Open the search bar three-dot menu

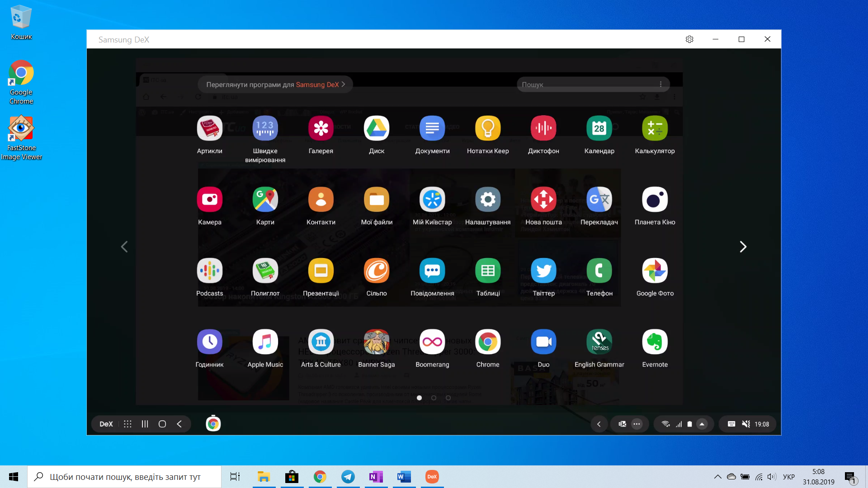pyautogui.click(x=660, y=84)
